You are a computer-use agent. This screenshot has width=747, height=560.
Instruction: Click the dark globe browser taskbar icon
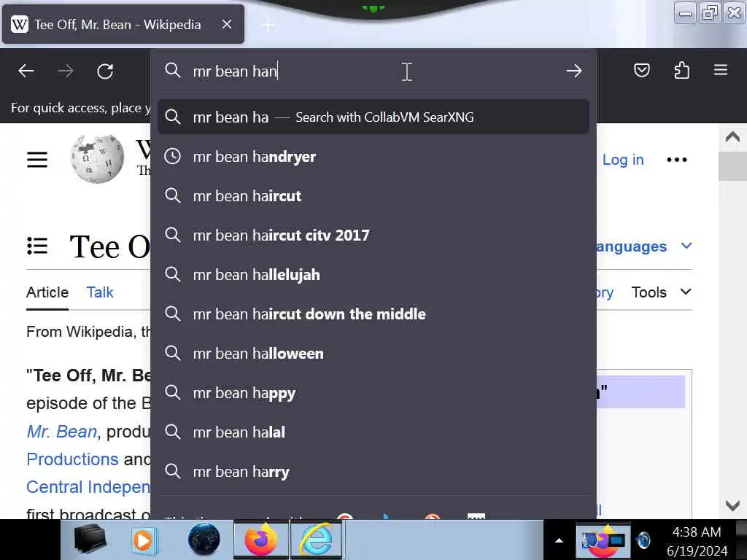[x=204, y=540]
